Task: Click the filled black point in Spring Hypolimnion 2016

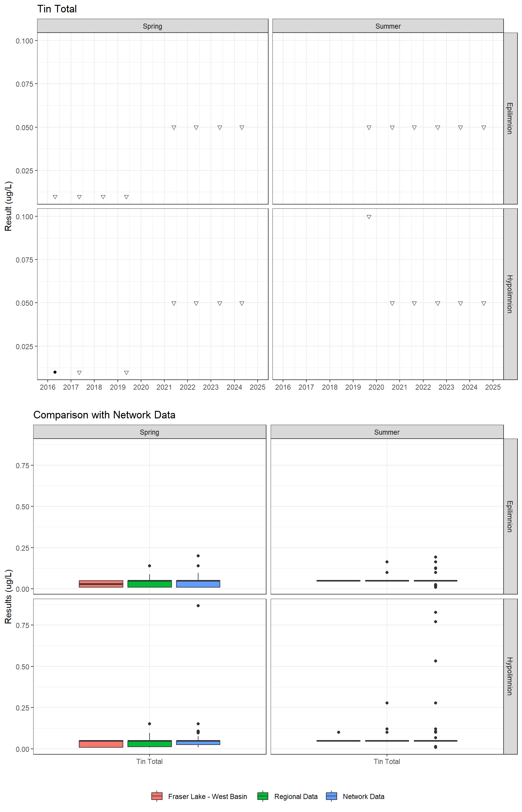Action: 55,372
